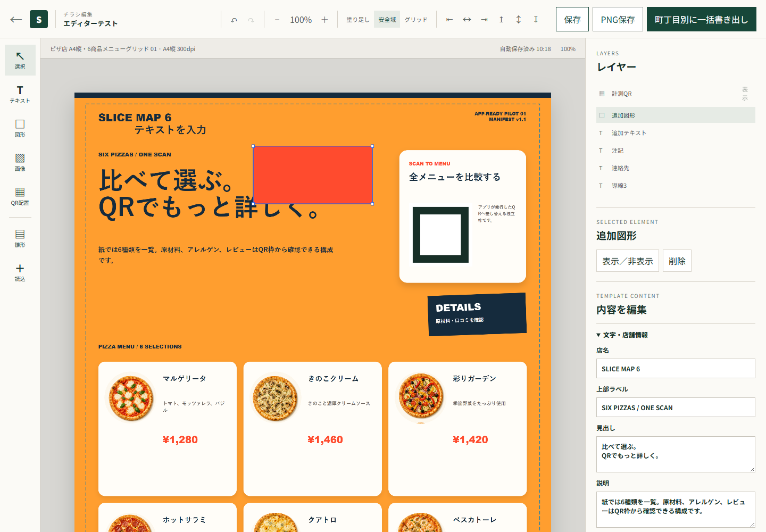Click 町丁目別に一括書き出し export button
The image size is (766, 532).
702,20
